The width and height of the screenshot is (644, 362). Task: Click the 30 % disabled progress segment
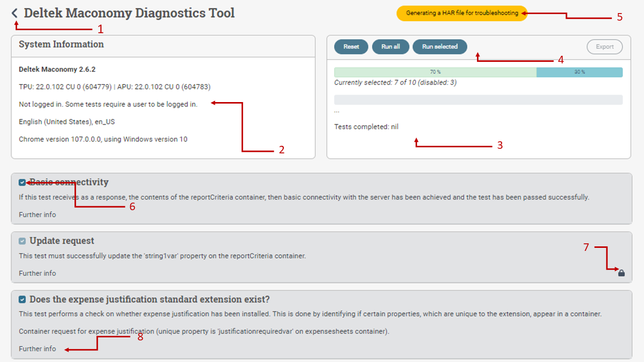point(580,72)
